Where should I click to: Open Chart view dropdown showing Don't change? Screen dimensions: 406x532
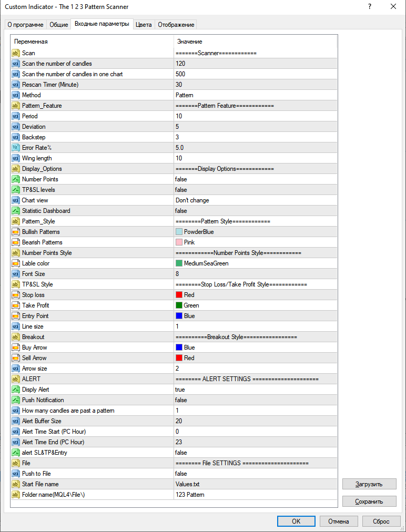[x=255, y=200]
